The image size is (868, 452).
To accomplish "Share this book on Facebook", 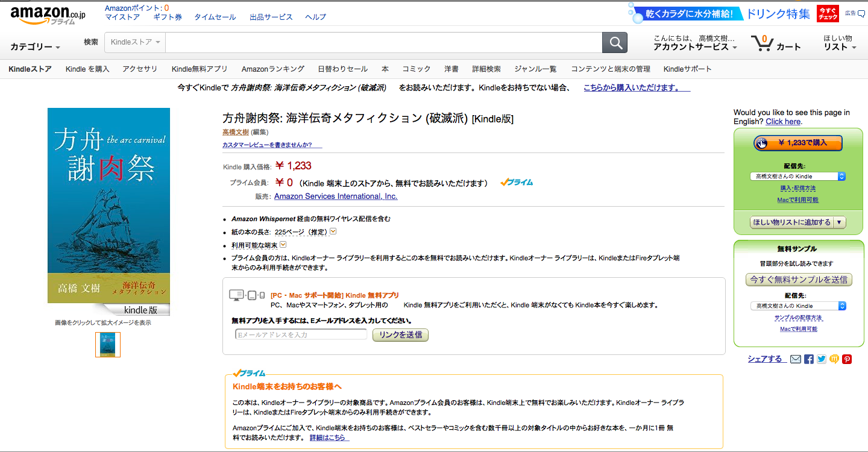I will coord(809,359).
